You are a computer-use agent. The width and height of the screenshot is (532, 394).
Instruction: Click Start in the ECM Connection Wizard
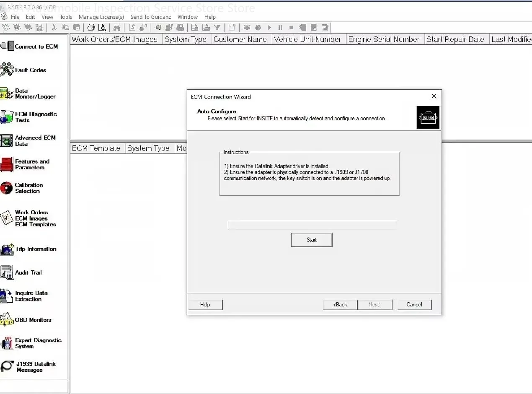pos(312,240)
